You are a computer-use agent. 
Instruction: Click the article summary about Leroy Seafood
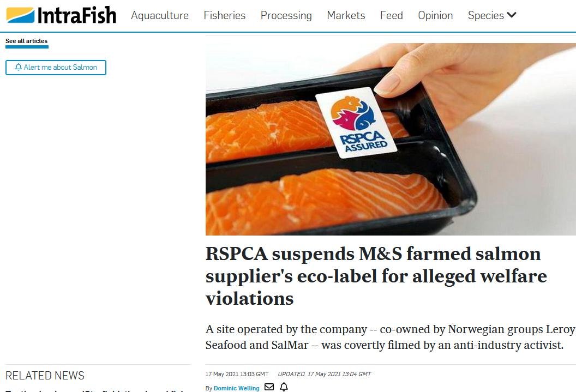pos(391,337)
